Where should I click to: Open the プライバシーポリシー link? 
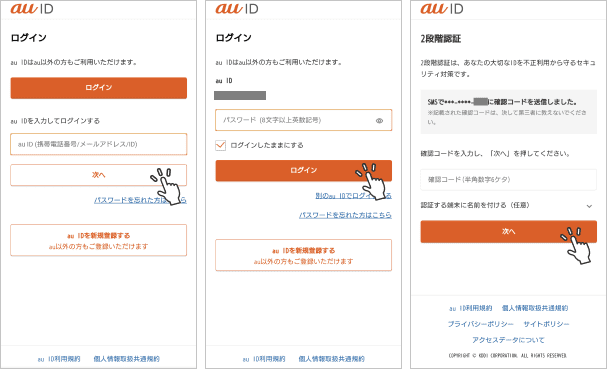click(480, 324)
